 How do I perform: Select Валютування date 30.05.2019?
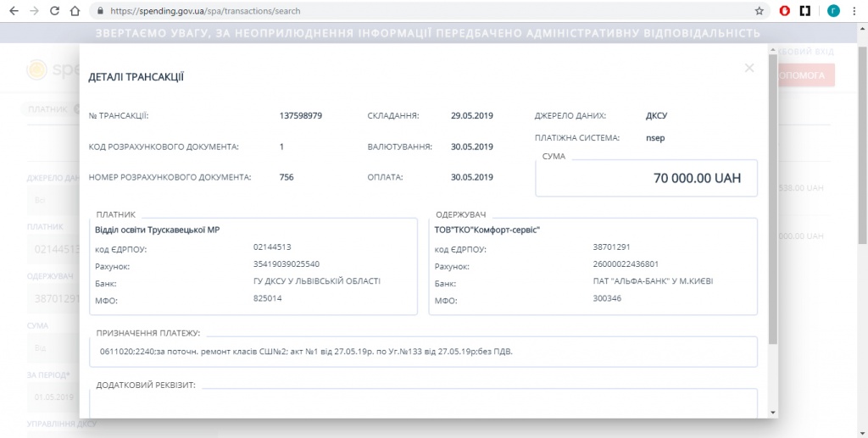[471, 147]
